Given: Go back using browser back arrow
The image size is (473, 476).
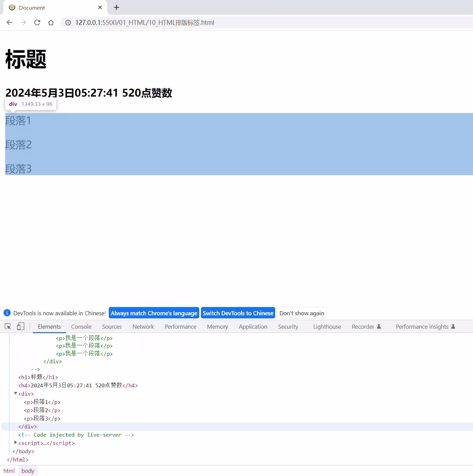Looking at the screenshot, I should 10,22.
